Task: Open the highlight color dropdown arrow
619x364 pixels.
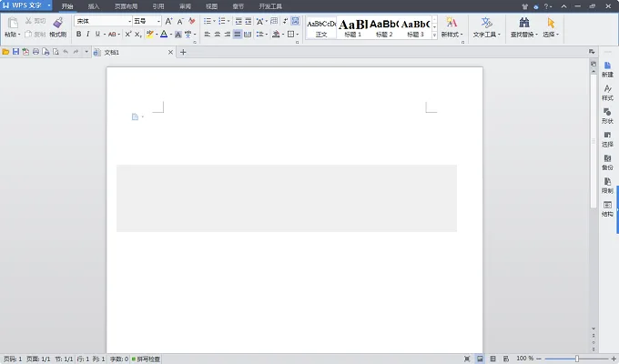Action: point(157,35)
